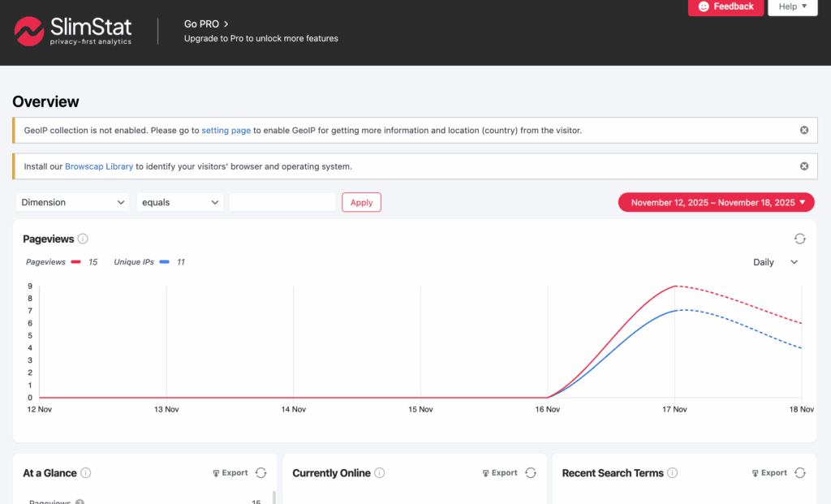This screenshot has height=504, width=831.
Task: Refresh the Pageviews chart
Action: 799,239
